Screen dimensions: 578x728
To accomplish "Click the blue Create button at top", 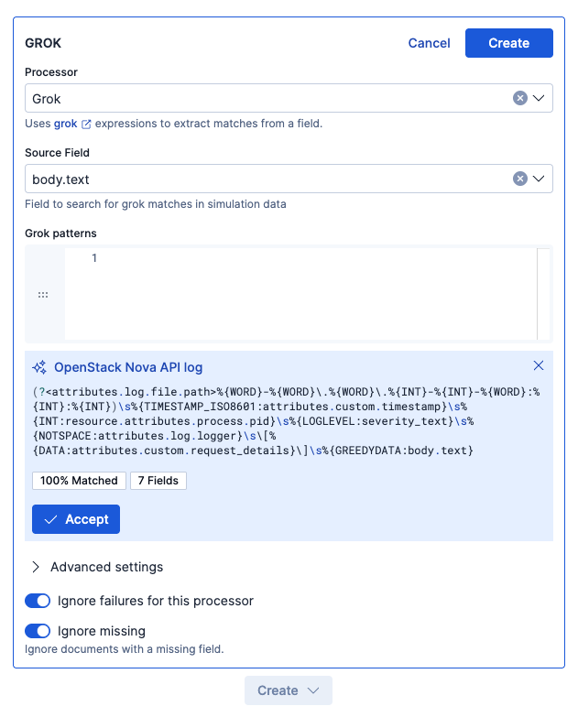I will tap(508, 43).
